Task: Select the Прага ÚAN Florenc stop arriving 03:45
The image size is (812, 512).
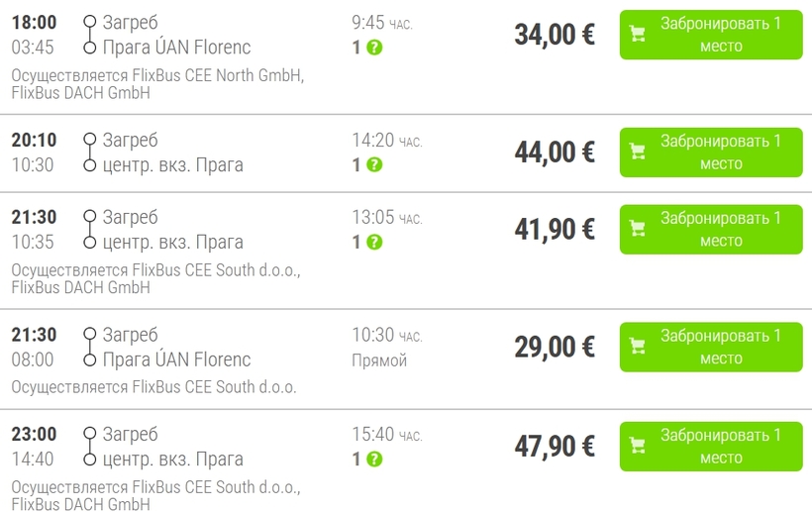Action: (x=176, y=48)
